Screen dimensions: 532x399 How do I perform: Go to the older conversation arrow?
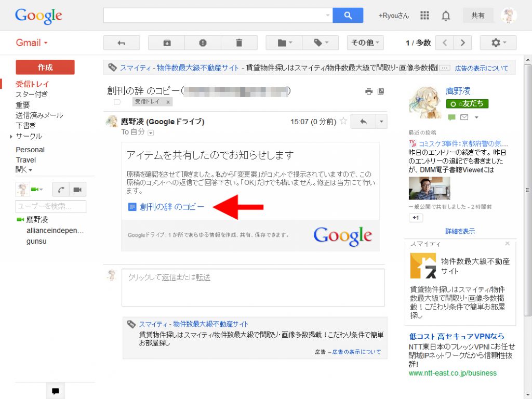(x=463, y=43)
